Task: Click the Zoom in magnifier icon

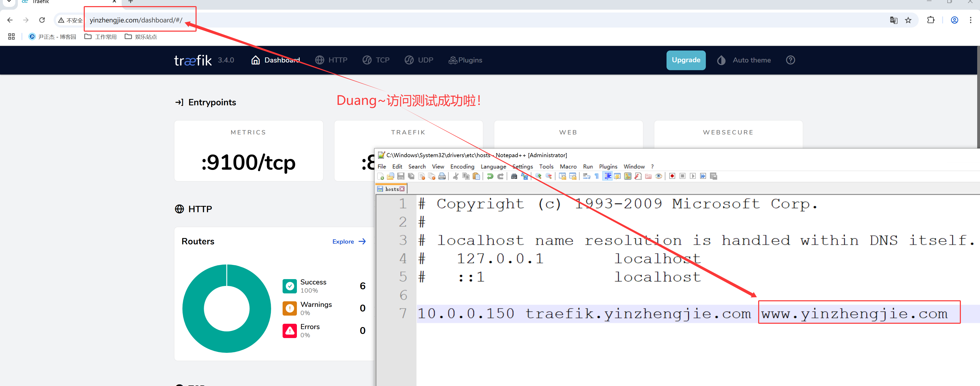Action: tap(538, 176)
